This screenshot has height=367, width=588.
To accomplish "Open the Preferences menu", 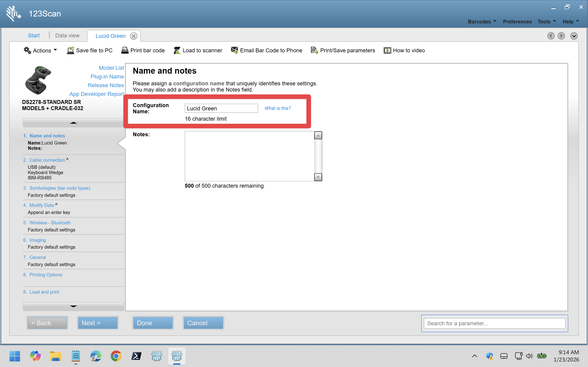I will click(x=517, y=22).
